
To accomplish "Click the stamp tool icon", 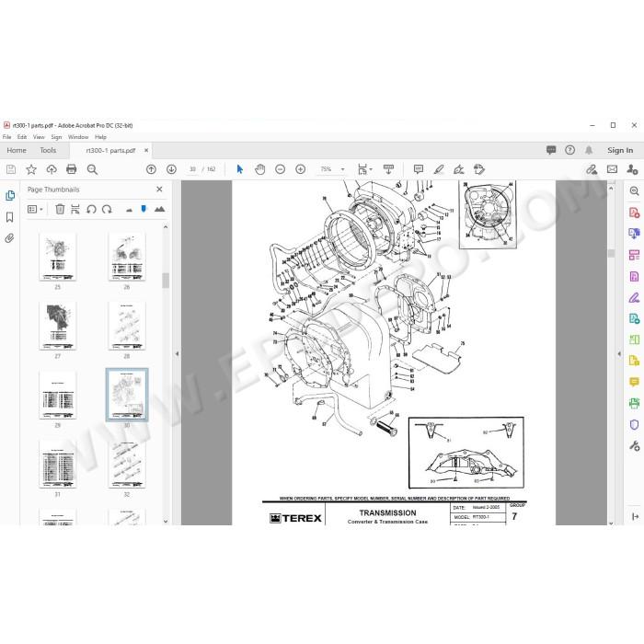I will (x=479, y=169).
